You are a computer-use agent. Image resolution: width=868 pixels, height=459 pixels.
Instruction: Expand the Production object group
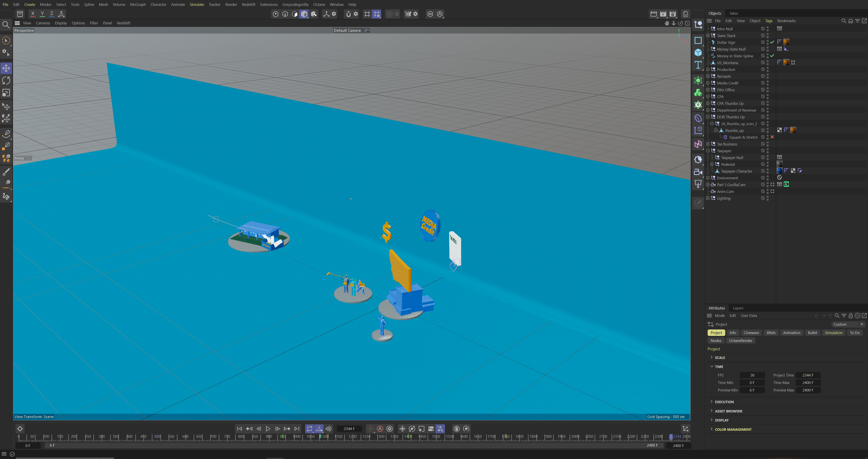pyautogui.click(x=708, y=69)
